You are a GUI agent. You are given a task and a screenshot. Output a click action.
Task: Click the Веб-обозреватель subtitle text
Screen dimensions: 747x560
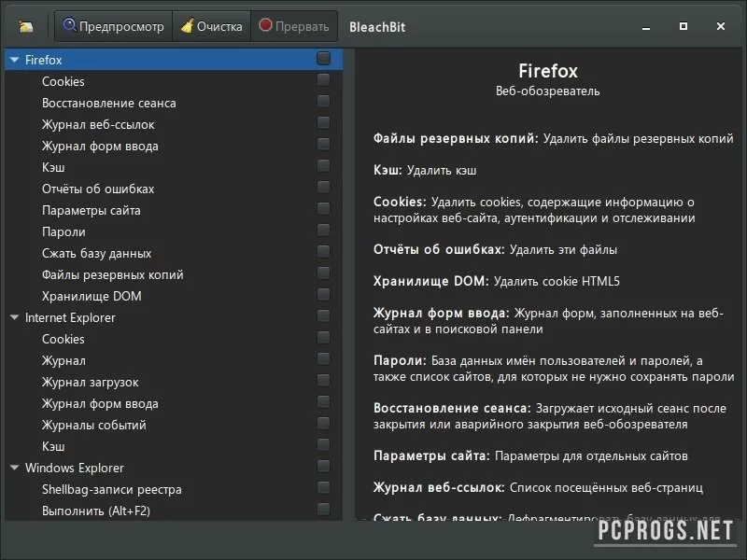coord(547,91)
